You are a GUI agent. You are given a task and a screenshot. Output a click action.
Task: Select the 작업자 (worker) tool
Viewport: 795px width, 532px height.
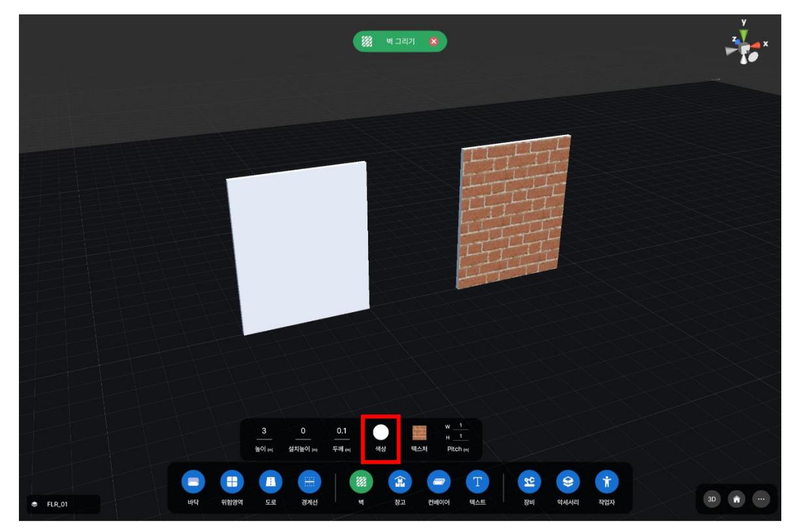click(607, 482)
